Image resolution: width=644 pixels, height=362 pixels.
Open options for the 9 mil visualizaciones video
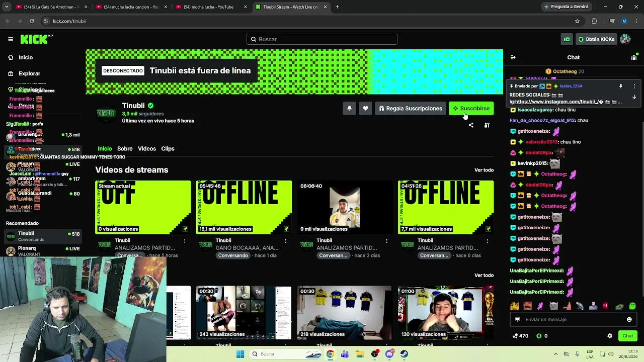[x=387, y=241]
